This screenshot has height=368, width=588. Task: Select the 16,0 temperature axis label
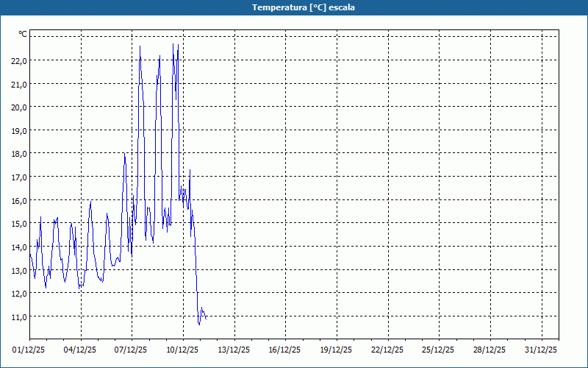[19, 200]
